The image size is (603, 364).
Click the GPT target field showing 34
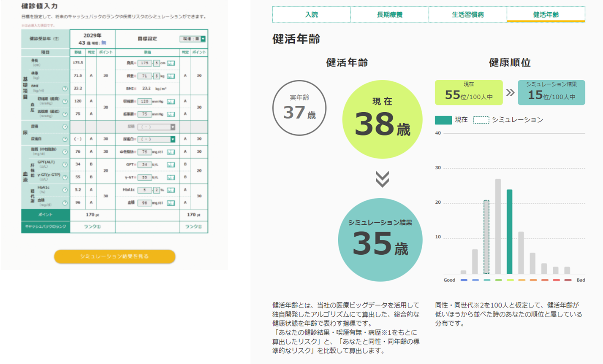[x=144, y=164]
